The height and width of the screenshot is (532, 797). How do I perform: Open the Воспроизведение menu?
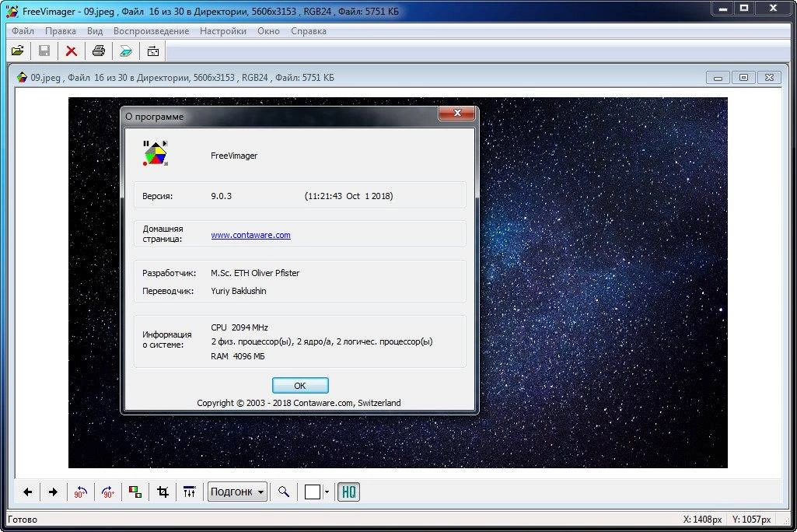(x=151, y=31)
